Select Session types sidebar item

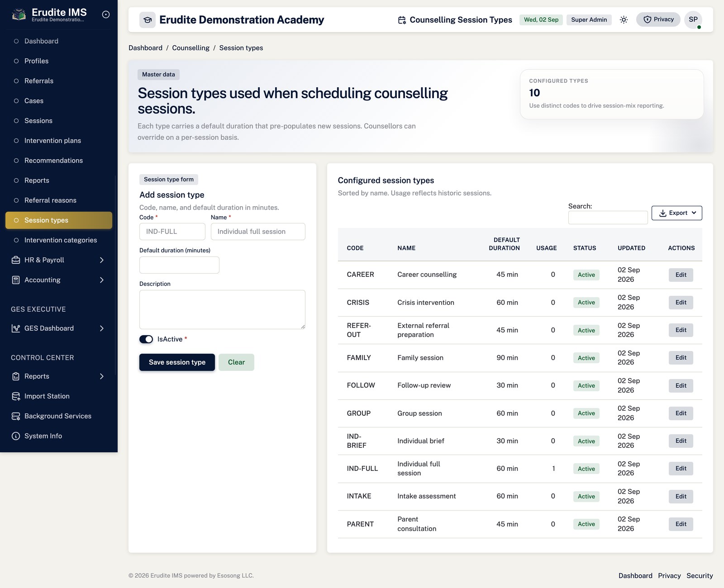[x=59, y=220]
